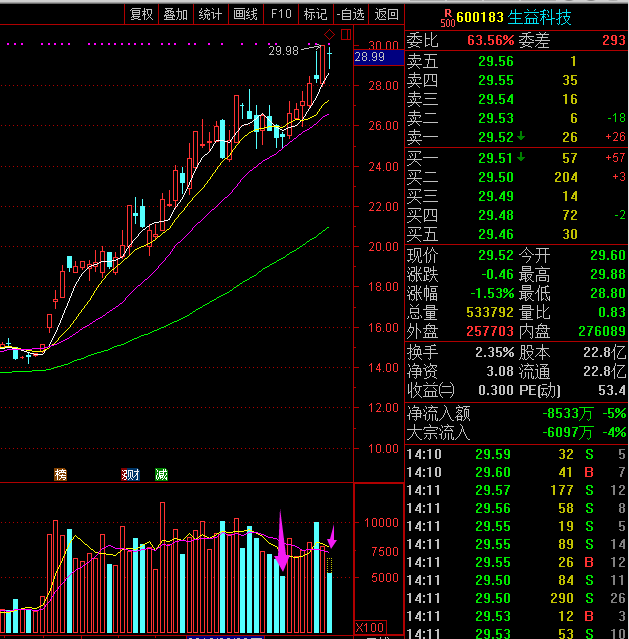
Task: Click the green 减 indicator icon
Action: pos(161,474)
